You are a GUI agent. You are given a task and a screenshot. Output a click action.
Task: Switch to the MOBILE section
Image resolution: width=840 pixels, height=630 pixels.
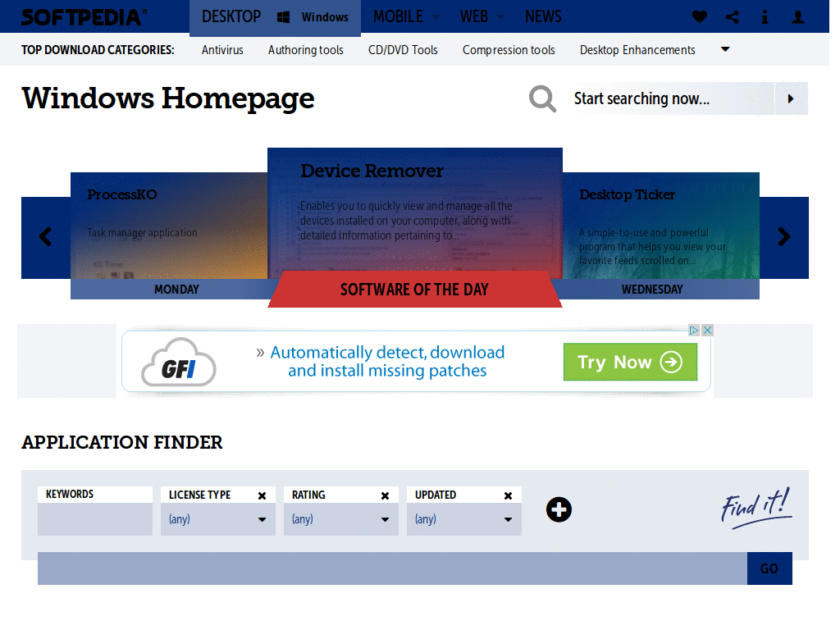399,16
